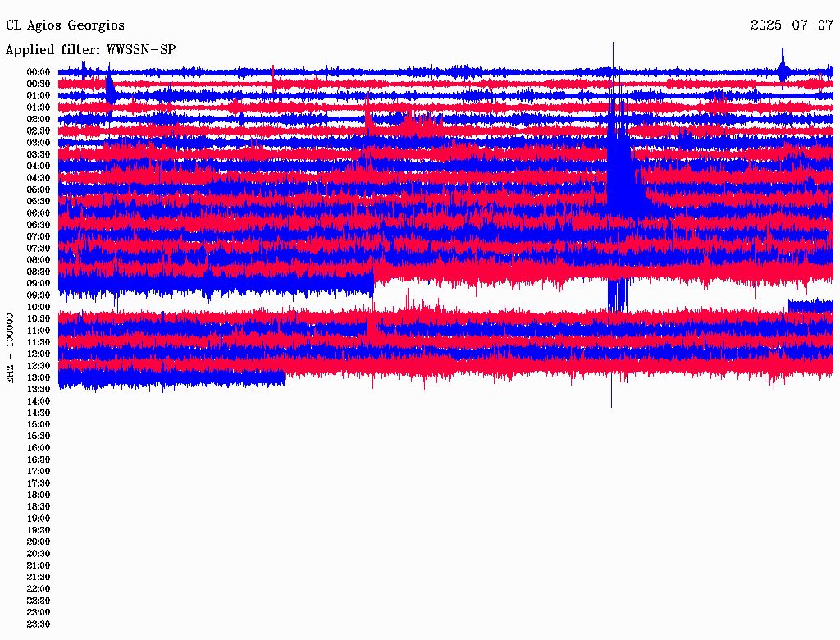This screenshot has height=640, width=840.
Task: Select the 10:30 time label
Action: (39, 319)
